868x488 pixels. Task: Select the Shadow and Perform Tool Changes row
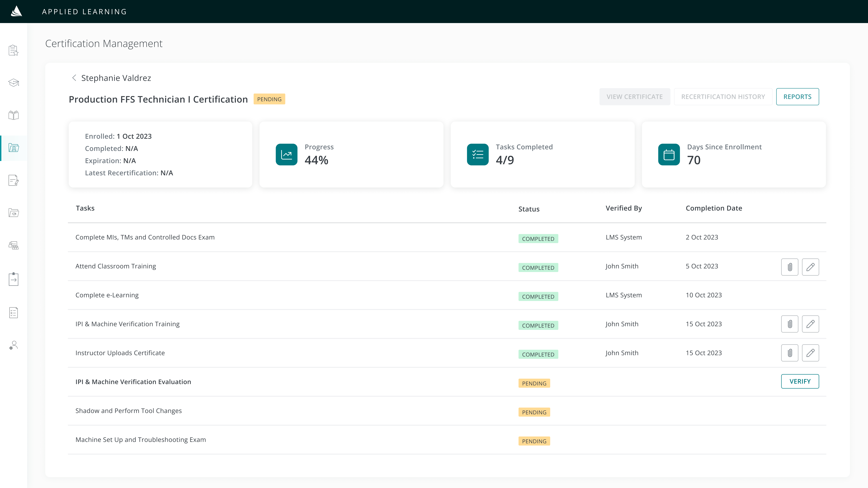click(x=128, y=411)
